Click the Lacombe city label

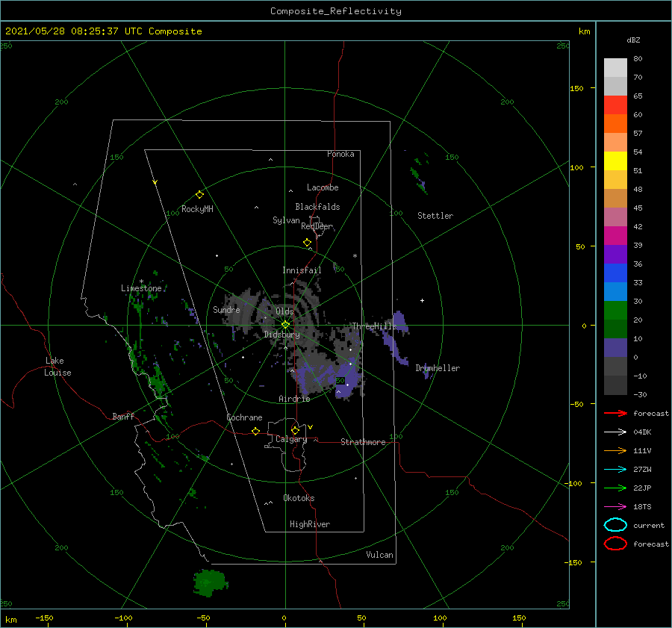pos(323,187)
